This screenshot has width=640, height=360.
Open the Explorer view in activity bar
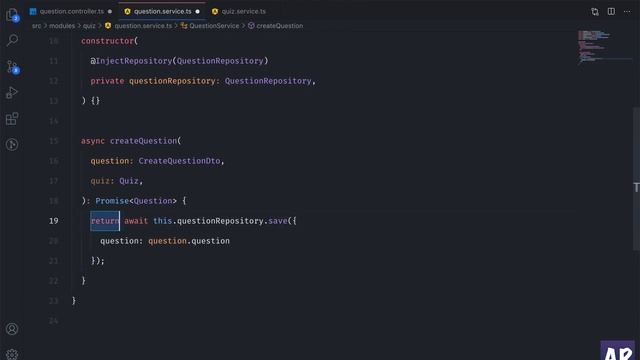pos(12,15)
